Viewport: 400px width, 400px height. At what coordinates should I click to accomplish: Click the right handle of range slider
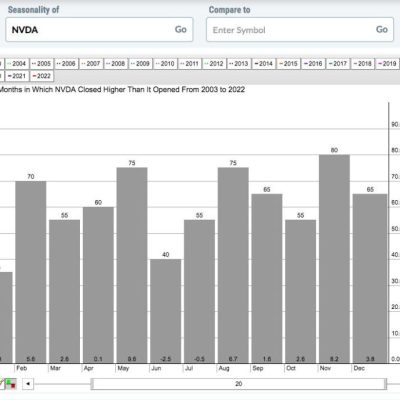(x=385, y=384)
